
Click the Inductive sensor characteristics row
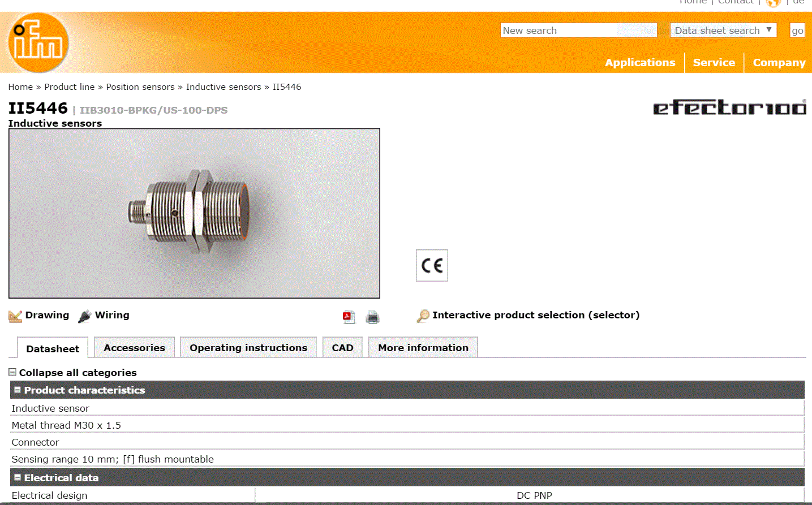(x=407, y=408)
